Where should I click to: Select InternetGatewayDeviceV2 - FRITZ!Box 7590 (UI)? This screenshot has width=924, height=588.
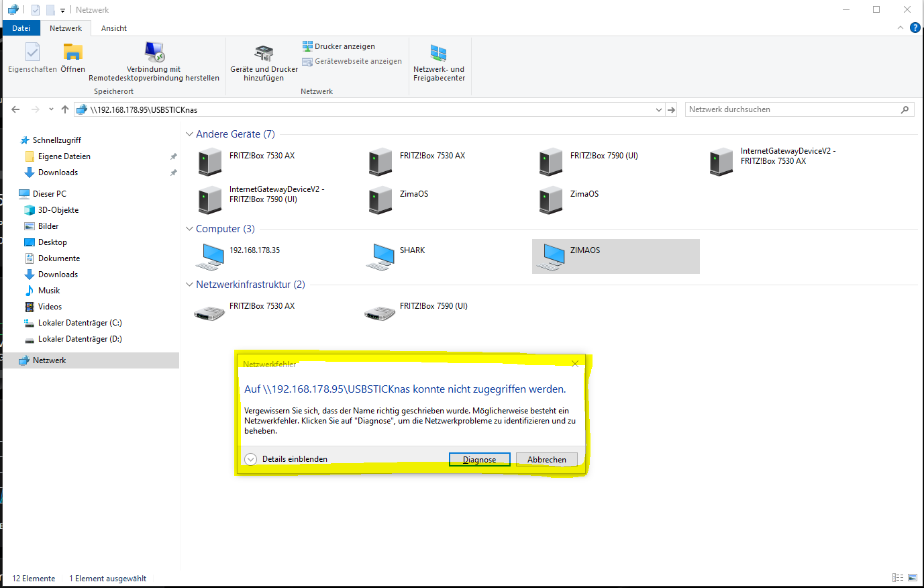(262, 200)
